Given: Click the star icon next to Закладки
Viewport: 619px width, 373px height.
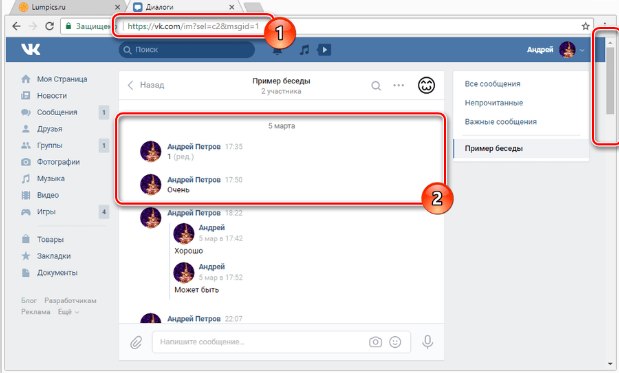Looking at the screenshot, I should pos(26,256).
